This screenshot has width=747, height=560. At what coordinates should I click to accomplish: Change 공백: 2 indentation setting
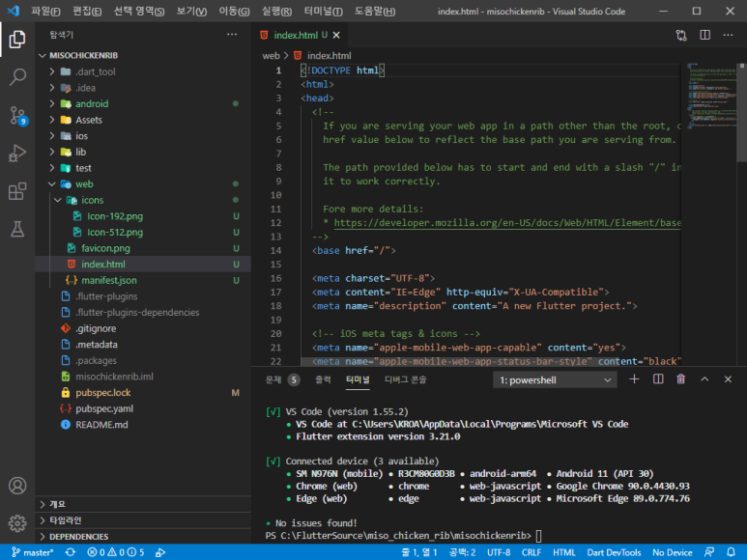point(463,552)
